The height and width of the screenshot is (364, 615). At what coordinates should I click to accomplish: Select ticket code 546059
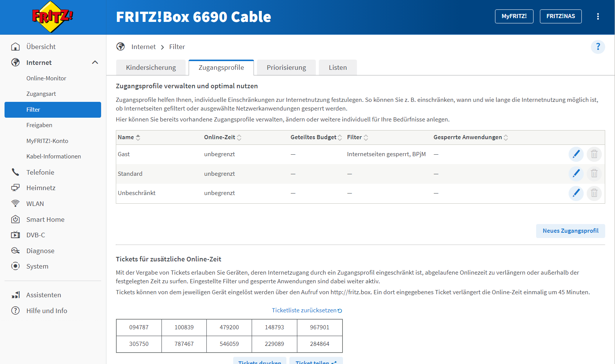point(229,344)
